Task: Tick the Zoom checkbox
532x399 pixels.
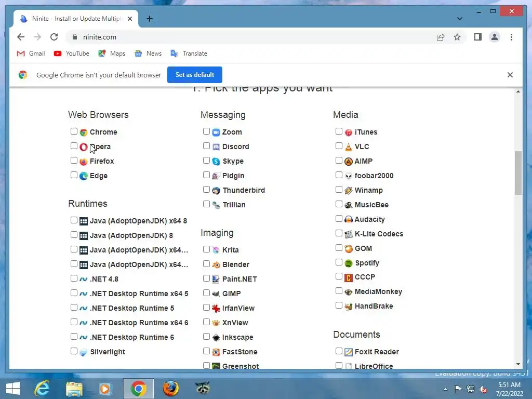Action: 206,131
